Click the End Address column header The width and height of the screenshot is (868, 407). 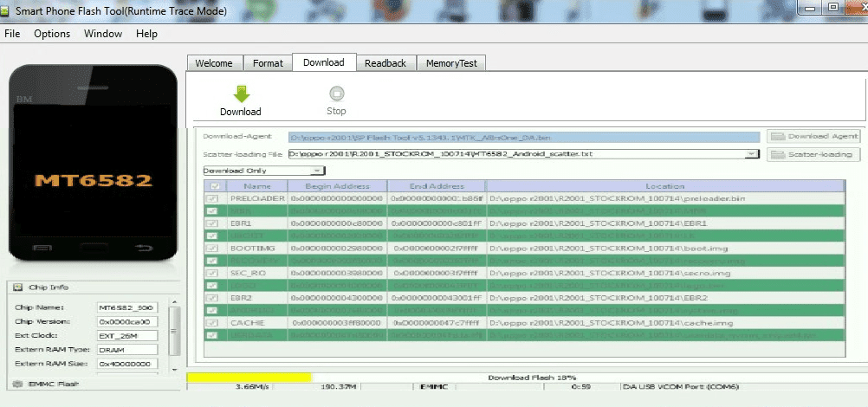437,186
